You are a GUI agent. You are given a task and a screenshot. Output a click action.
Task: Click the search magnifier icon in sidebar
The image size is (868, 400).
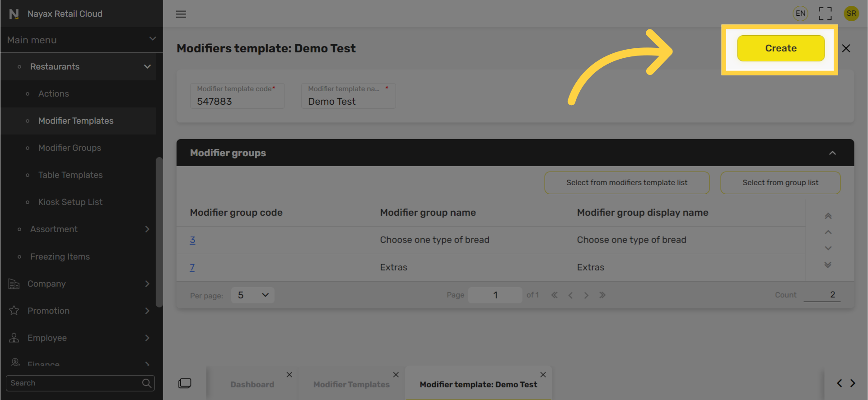point(146,383)
